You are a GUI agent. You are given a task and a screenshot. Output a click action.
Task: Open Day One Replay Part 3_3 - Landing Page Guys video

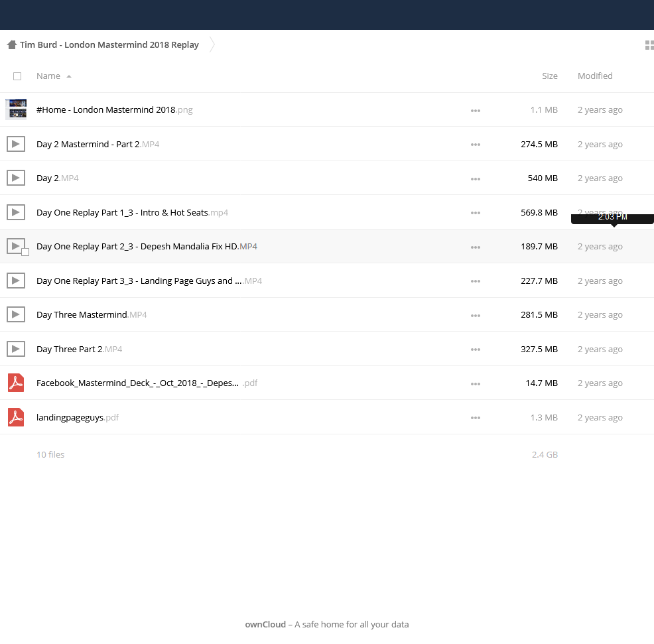(149, 281)
